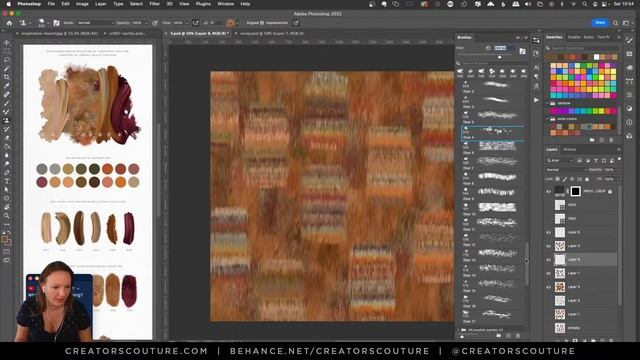Select the Crop tool
640x360 pixels.
tap(7, 77)
